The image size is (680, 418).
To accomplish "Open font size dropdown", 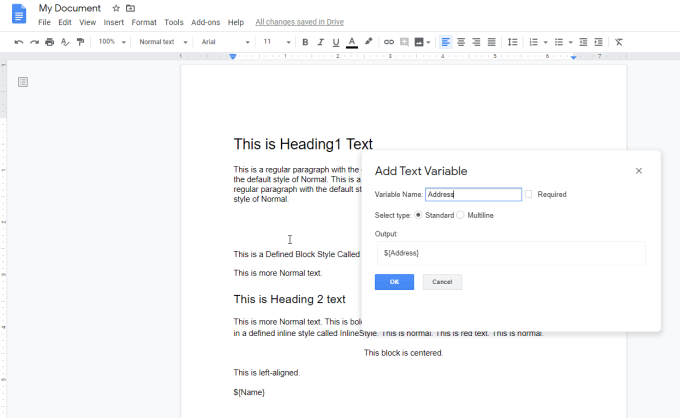I will click(277, 42).
